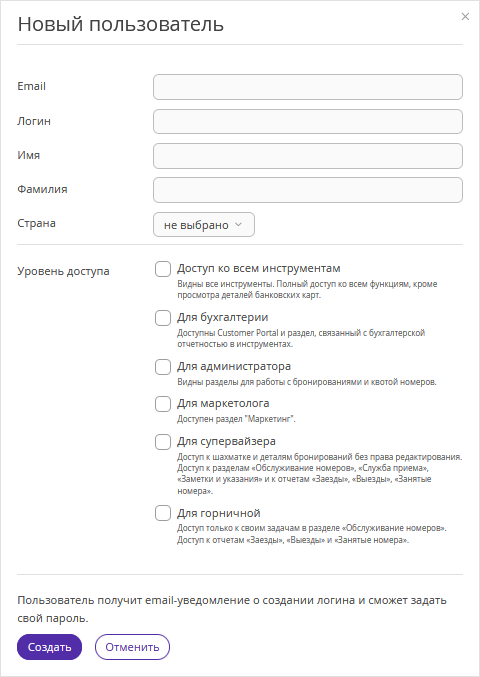
Task: Click the Логин field label
Action: click(x=34, y=121)
